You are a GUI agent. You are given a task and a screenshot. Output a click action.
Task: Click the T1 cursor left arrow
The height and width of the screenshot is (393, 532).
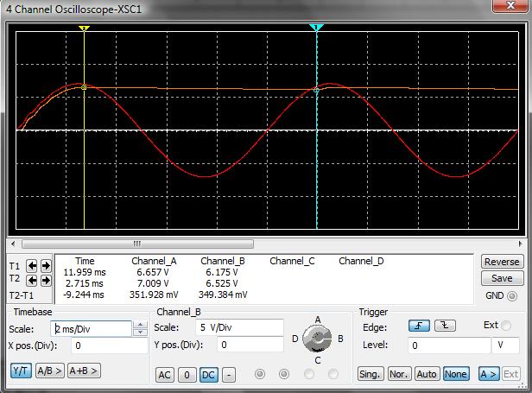tap(32, 266)
